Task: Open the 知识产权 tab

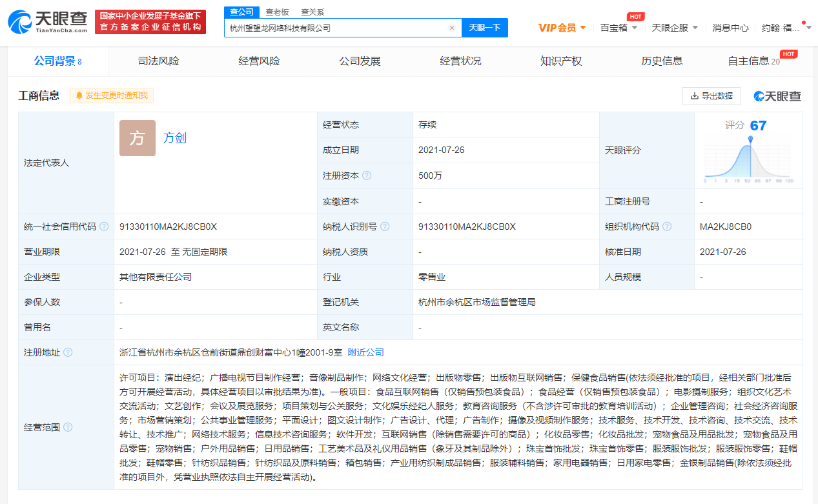Action: click(x=561, y=61)
